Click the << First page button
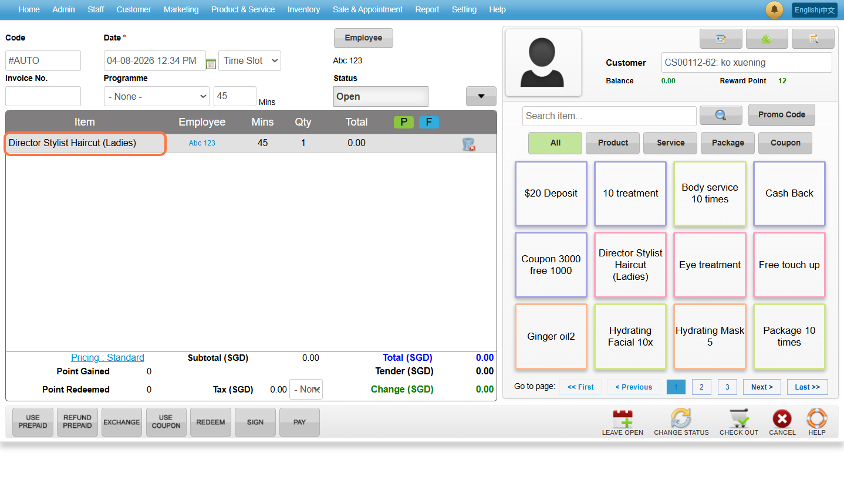The image size is (844, 504). [x=580, y=387]
